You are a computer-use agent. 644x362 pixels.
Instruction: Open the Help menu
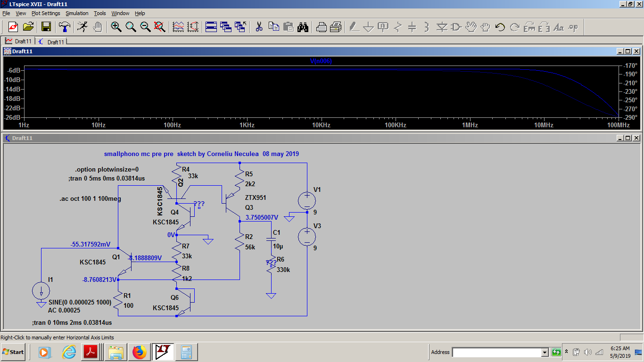pyautogui.click(x=140, y=13)
